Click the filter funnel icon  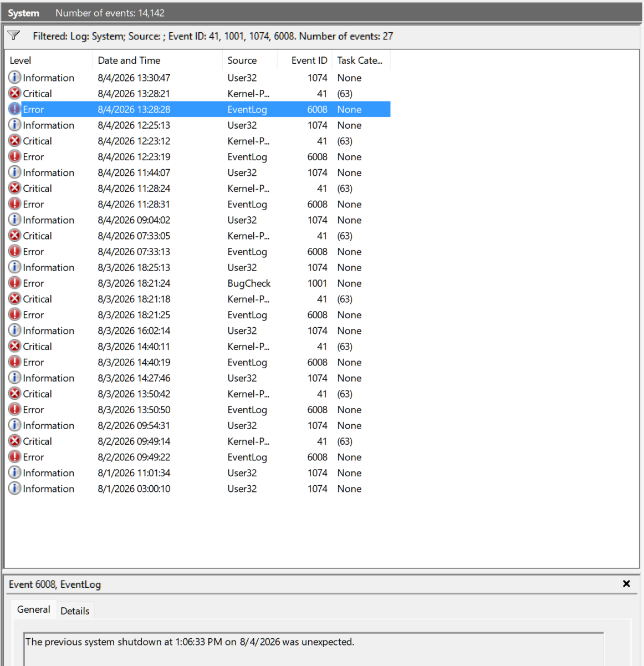[x=14, y=35]
